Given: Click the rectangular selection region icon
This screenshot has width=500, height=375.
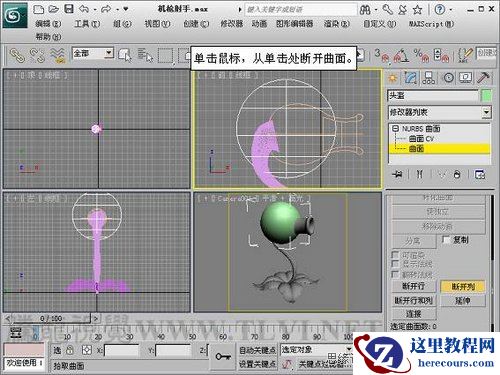Looking at the screenshot, I should [165, 56].
